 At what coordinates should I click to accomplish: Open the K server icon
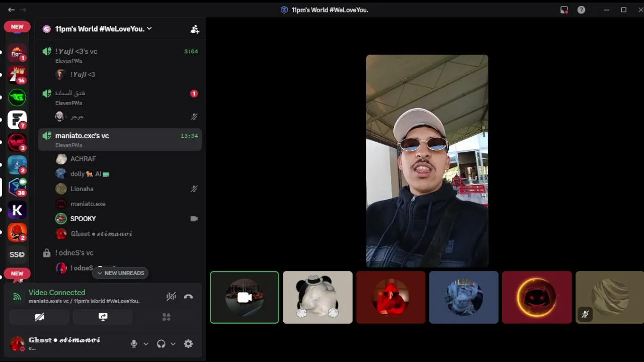point(17,210)
